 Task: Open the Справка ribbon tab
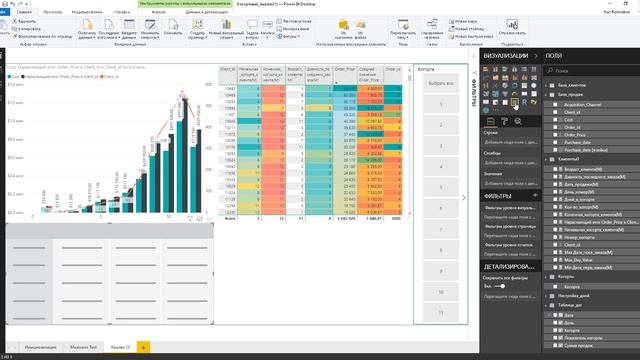click(x=122, y=12)
